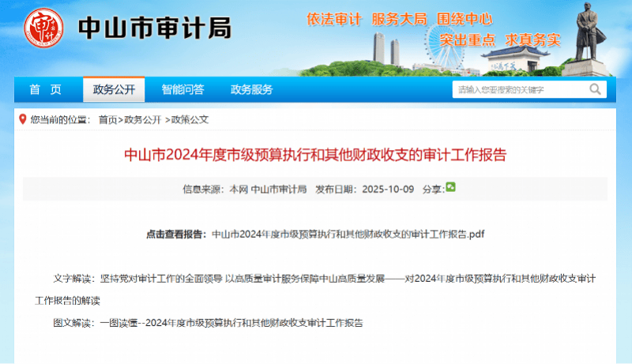Click the red location pin icon
Viewport: 632px width, 364px height.
pos(21,119)
